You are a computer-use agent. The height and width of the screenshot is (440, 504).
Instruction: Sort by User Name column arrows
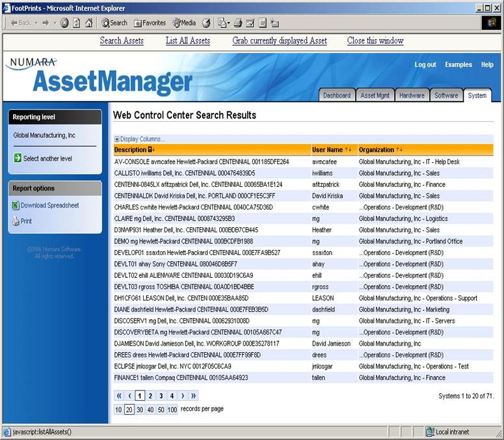pos(348,150)
